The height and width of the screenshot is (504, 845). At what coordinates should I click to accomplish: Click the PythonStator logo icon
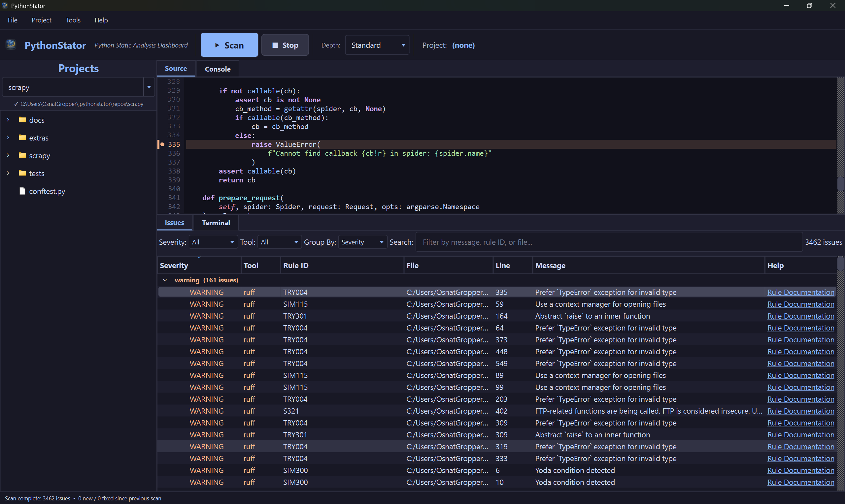11,45
